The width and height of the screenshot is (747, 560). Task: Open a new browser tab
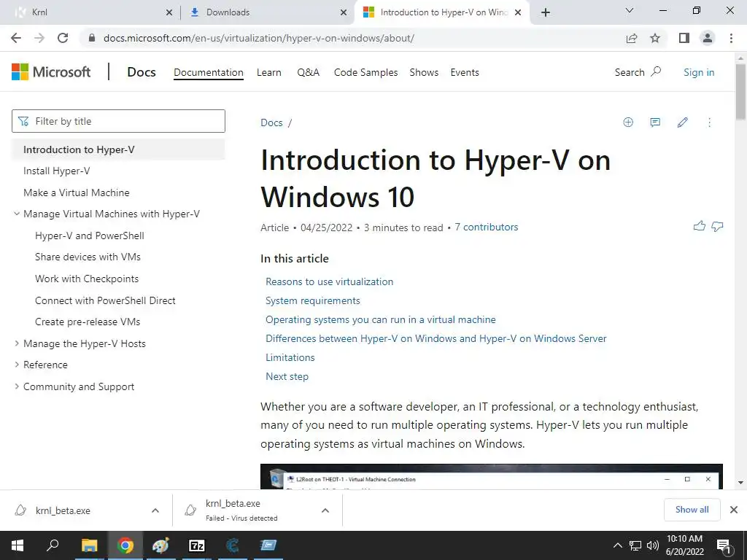pyautogui.click(x=546, y=12)
